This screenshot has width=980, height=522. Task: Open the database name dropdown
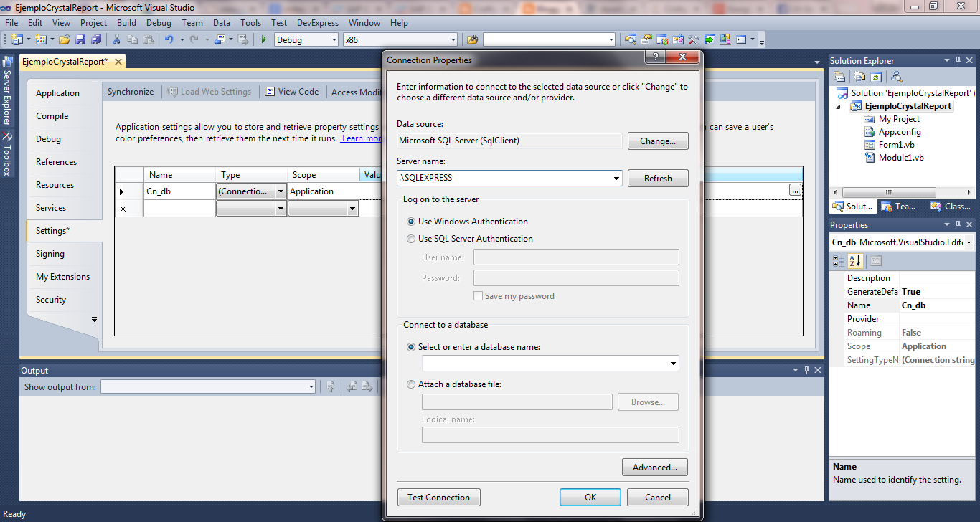click(x=673, y=364)
